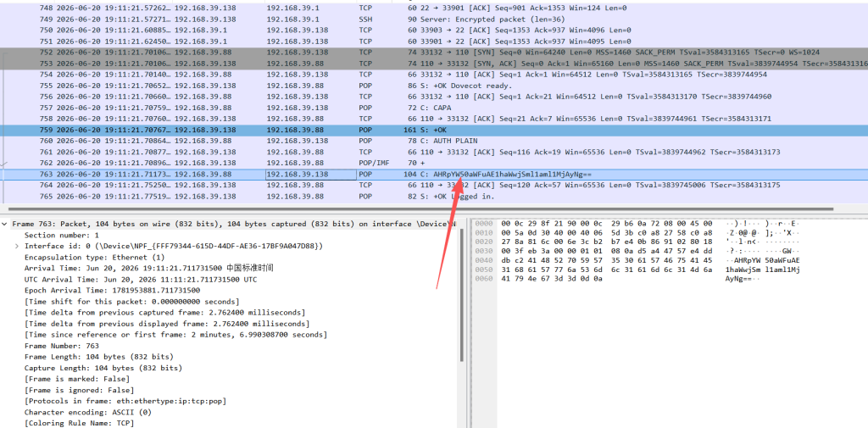
Task: Select packet 754 in the list
Action: [x=434, y=75]
